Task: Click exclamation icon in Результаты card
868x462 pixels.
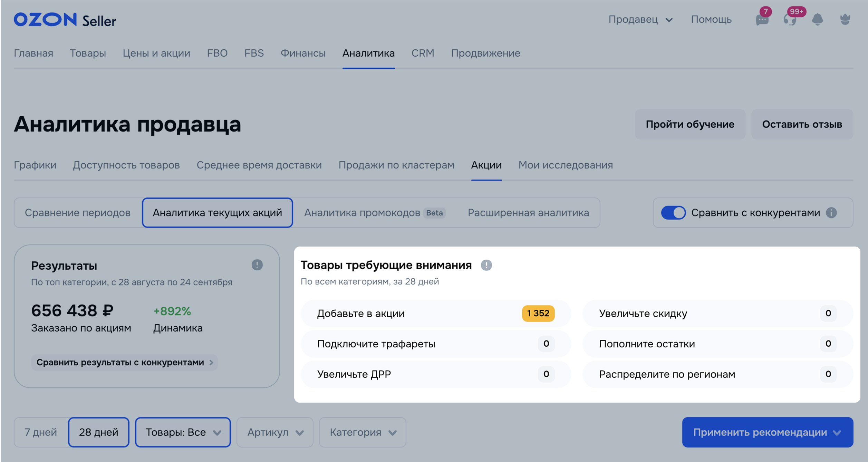Action: [257, 265]
